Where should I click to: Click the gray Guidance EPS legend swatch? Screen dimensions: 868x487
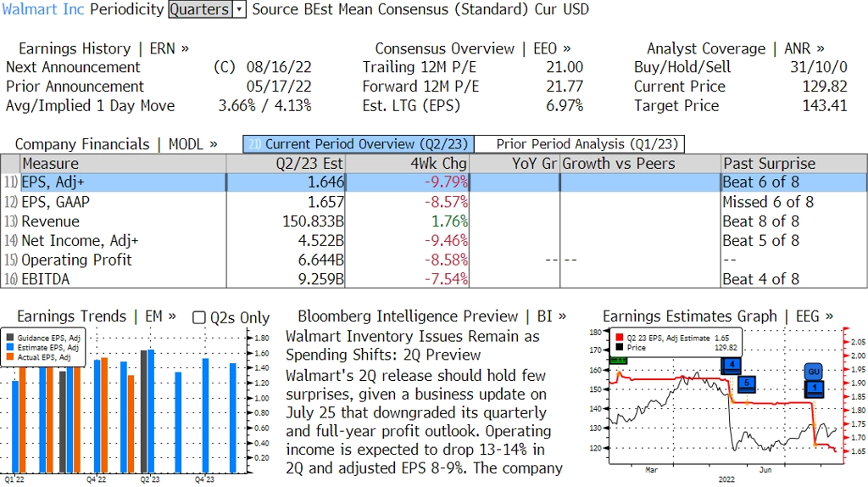point(10,338)
